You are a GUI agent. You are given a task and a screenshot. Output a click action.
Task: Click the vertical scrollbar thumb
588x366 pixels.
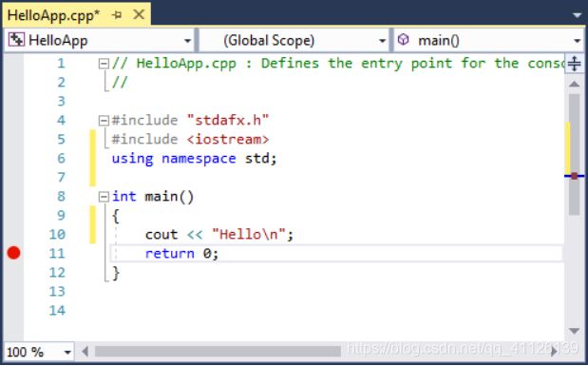click(574, 154)
